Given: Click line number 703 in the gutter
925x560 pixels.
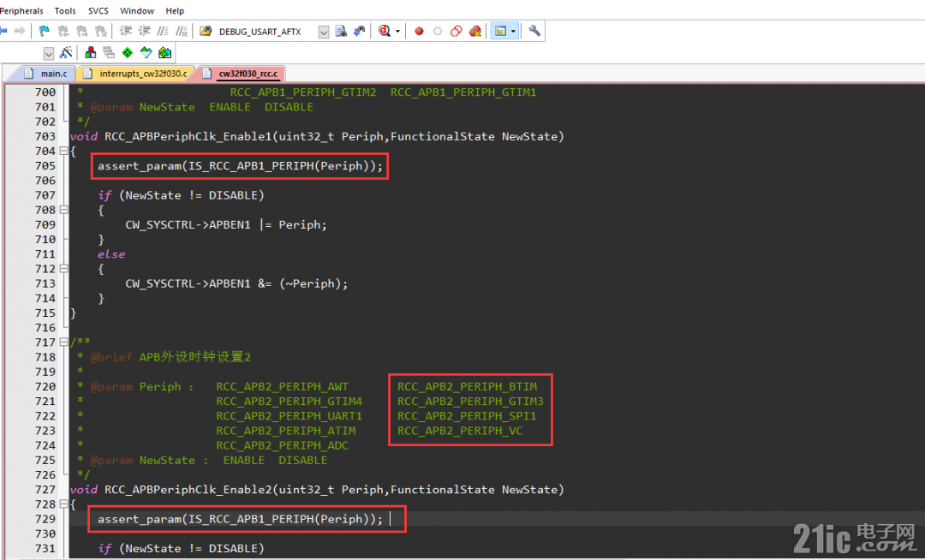Looking at the screenshot, I should point(45,136).
